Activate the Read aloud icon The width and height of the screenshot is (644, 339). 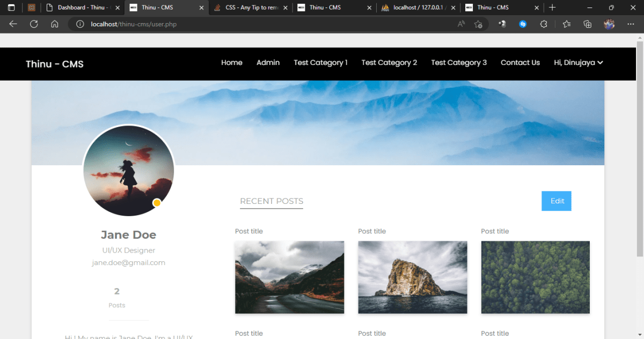(x=461, y=24)
